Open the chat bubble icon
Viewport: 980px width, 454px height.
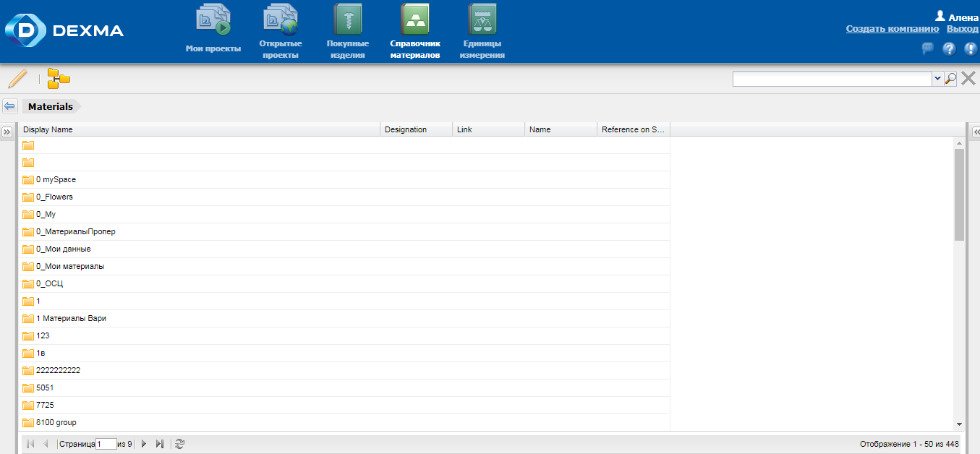[x=928, y=48]
